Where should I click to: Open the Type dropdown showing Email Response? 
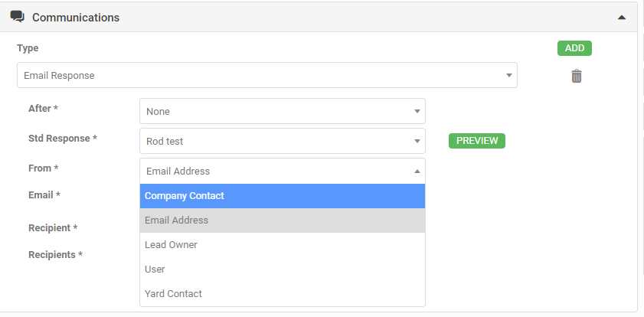click(x=266, y=76)
